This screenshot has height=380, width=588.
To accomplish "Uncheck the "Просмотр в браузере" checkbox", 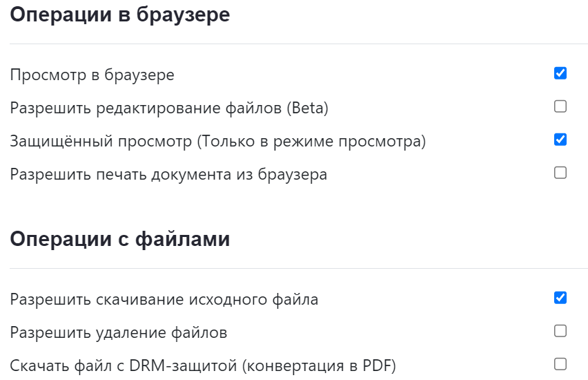I will (x=560, y=73).
